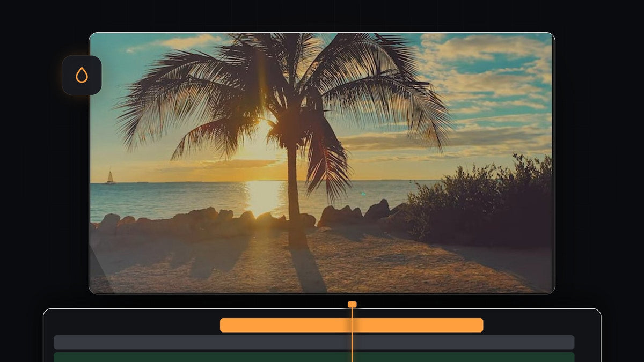Select the gray track bar on the timeline

click(x=314, y=342)
